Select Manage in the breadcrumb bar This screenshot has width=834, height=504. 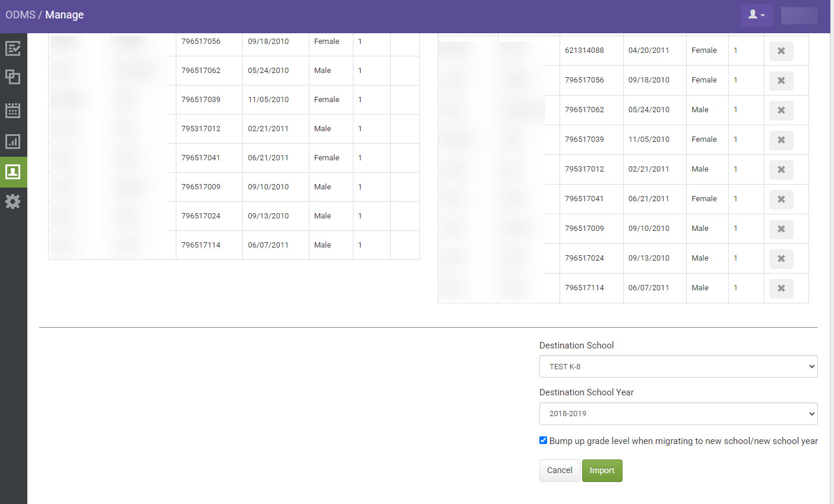[x=64, y=15]
